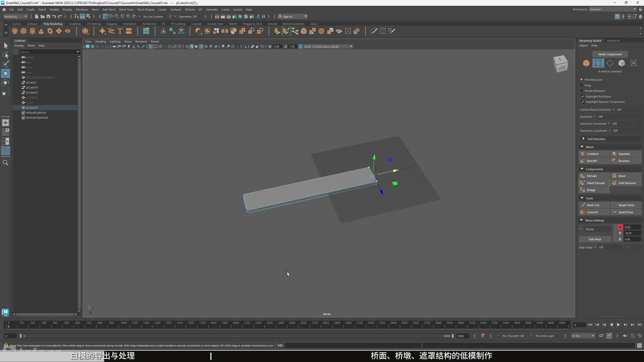644x362 pixels.
Task: Click the Target Weld button
Action: coord(626,205)
